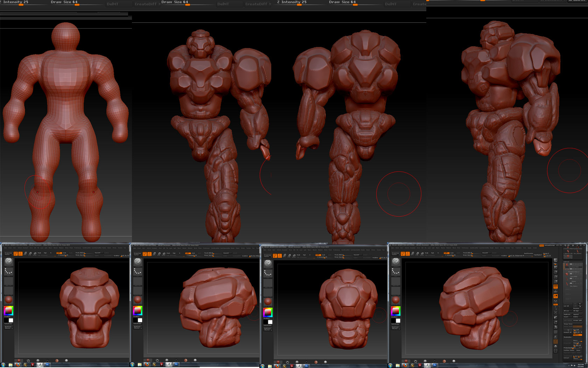
Task: Open the Alpha menu in rightmost window
Action: tap(392, 248)
